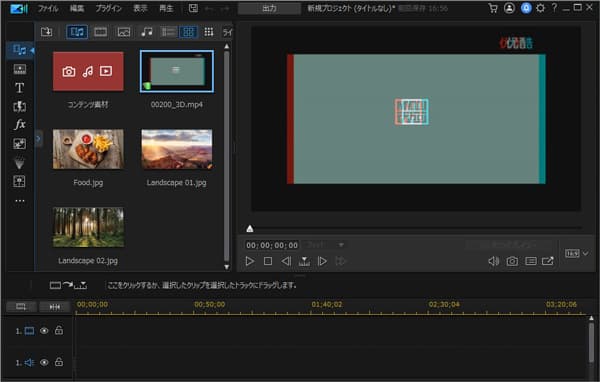Filter library to audio only
600x382 pixels.
tap(147, 32)
